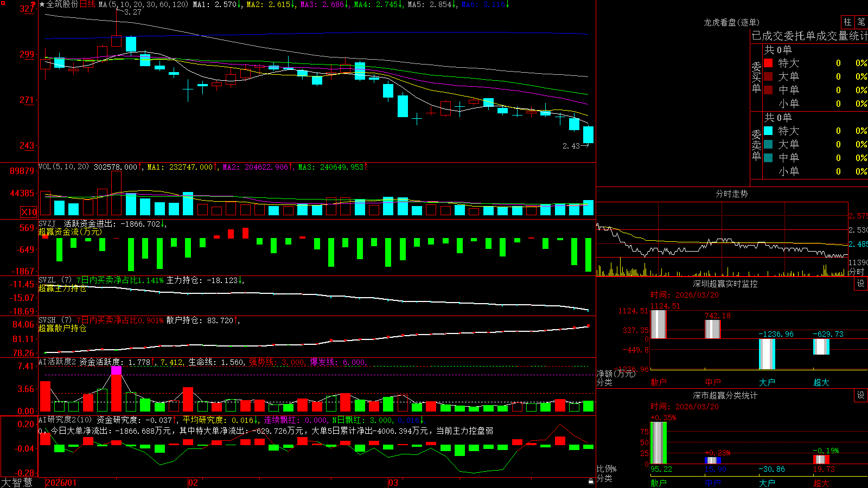Click the 龙虎看盘(逐单) panel title
The width and height of the screenshot is (868, 488).
(731, 22)
